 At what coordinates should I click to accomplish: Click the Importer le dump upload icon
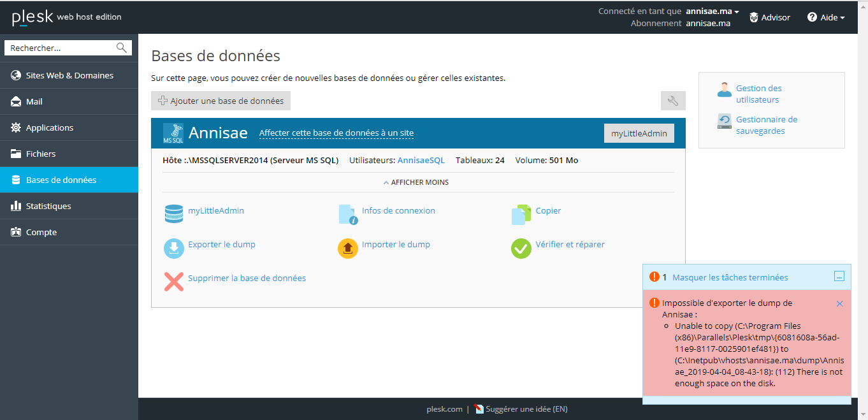click(348, 248)
